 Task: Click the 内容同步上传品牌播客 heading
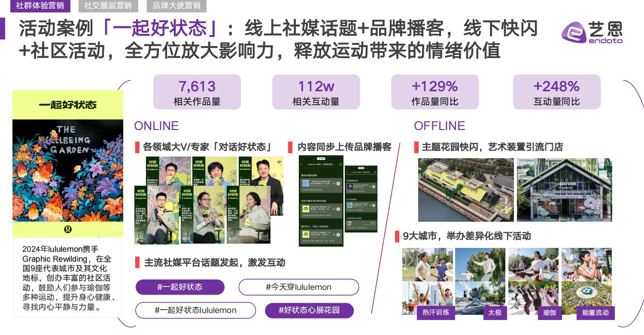(x=344, y=147)
